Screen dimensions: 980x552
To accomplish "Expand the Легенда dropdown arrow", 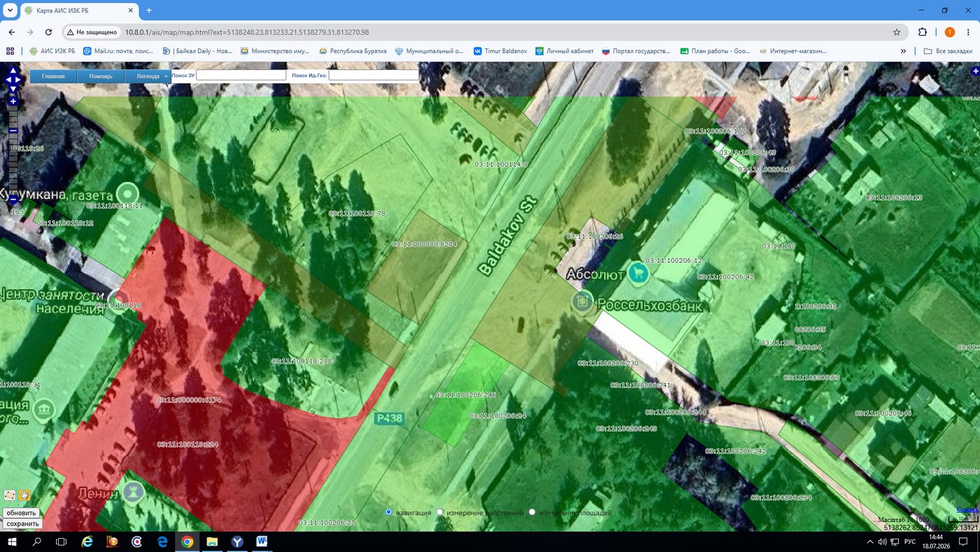I will tap(166, 76).
